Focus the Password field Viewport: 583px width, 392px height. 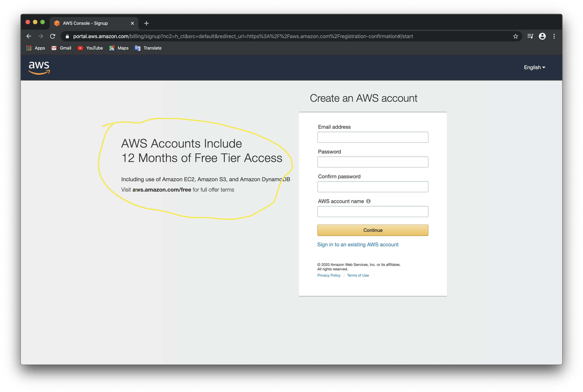coord(373,162)
